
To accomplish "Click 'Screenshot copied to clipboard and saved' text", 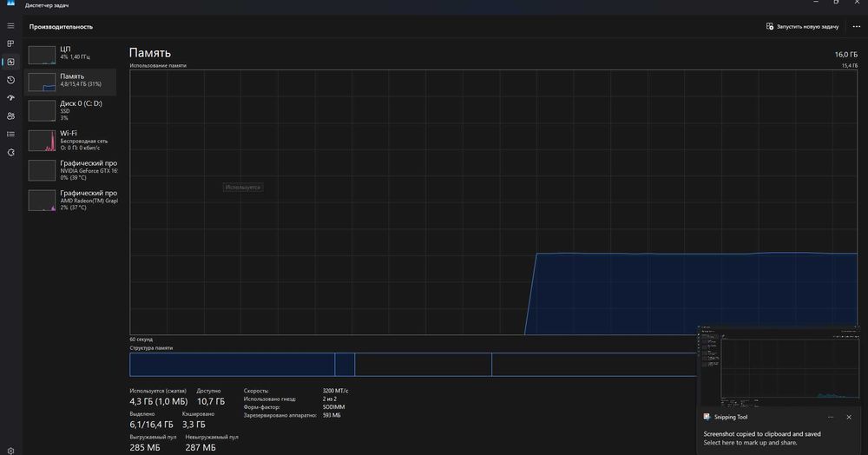I will pyautogui.click(x=762, y=434).
